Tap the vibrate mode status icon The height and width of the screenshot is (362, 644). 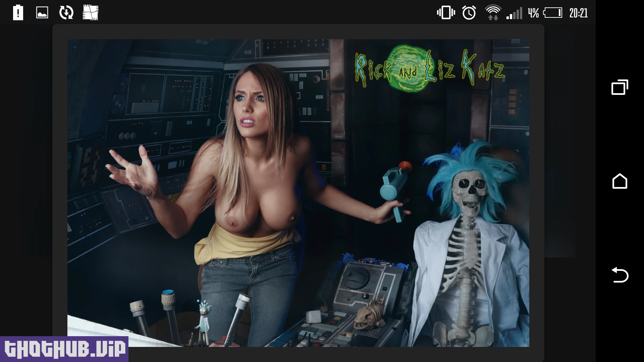coord(446,13)
